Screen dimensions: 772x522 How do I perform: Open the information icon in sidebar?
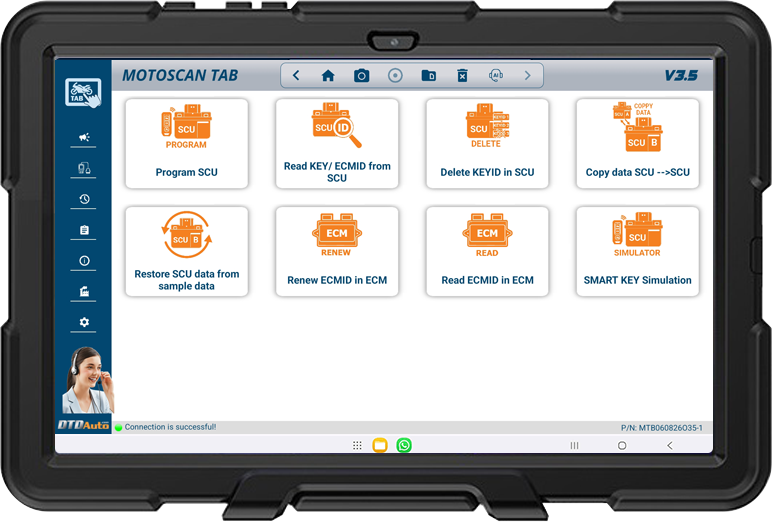(84, 261)
